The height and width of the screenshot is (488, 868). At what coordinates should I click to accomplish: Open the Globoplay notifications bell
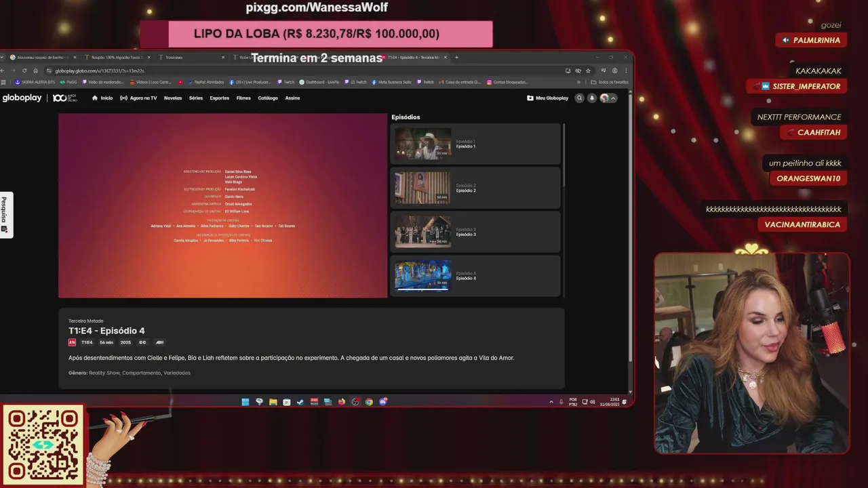592,98
